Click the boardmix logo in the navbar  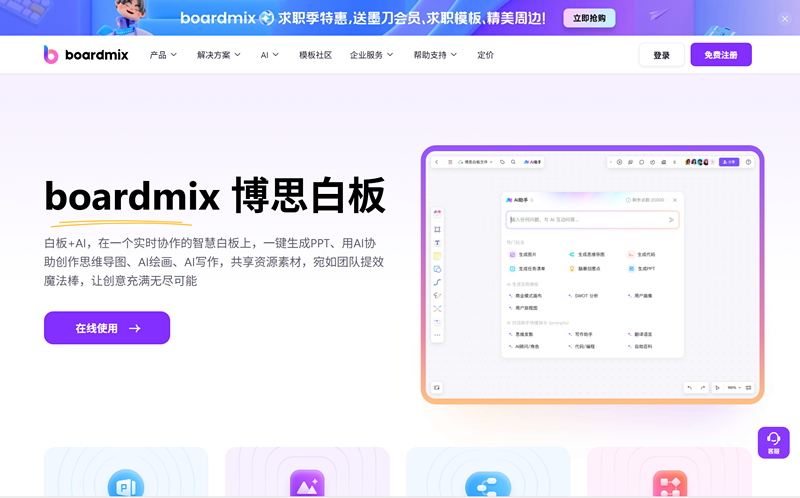[x=86, y=55]
